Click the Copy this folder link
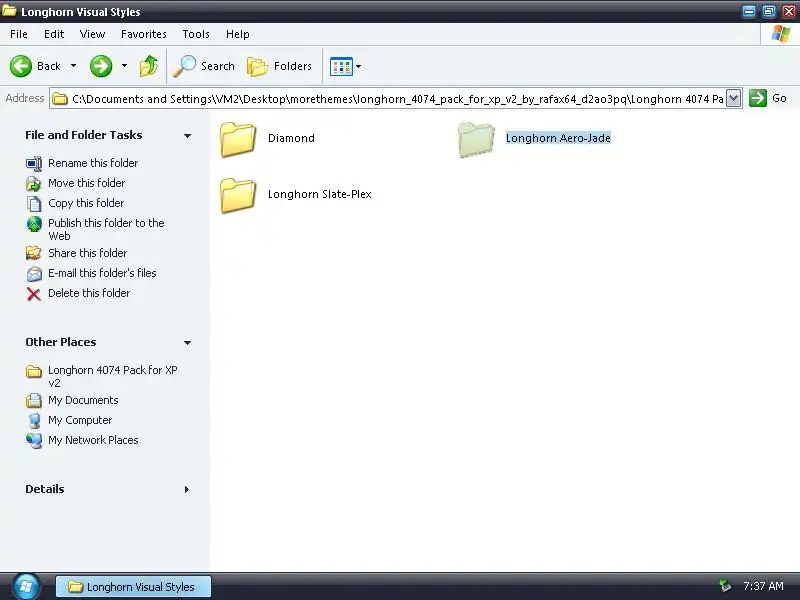This screenshot has height=600, width=800. (86, 203)
